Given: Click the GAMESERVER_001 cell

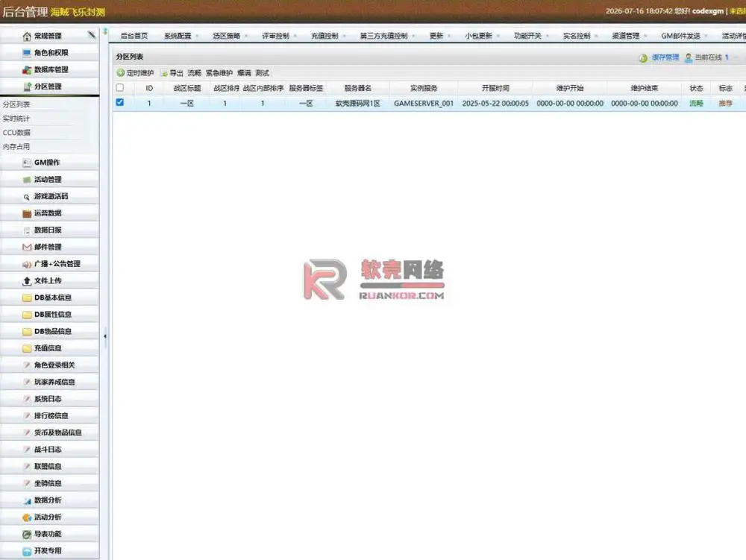Looking at the screenshot, I should tap(424, 103).
